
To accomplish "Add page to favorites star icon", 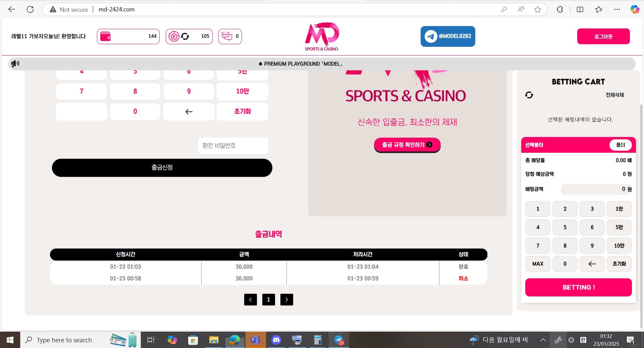I will click(538, 9).
